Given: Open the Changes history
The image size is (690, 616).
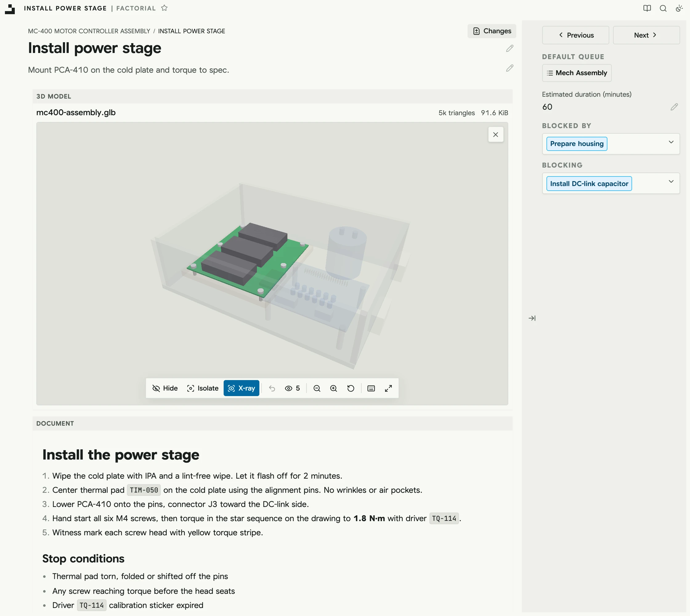Looking at the screenshot, I should tap(492, 31).
